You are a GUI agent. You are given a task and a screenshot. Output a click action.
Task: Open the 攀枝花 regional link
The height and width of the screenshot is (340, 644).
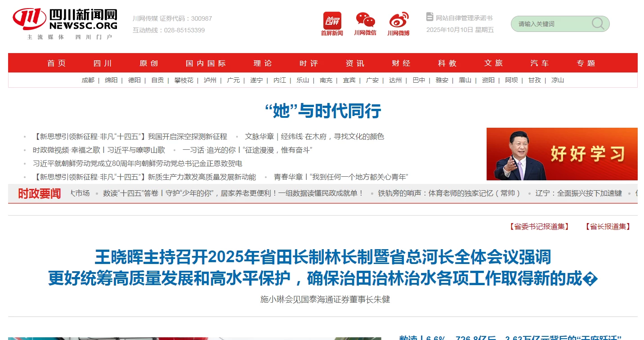(184, 80)
